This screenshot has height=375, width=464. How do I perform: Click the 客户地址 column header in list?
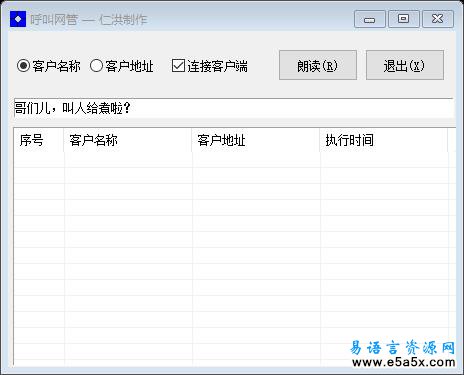(256, 140)
